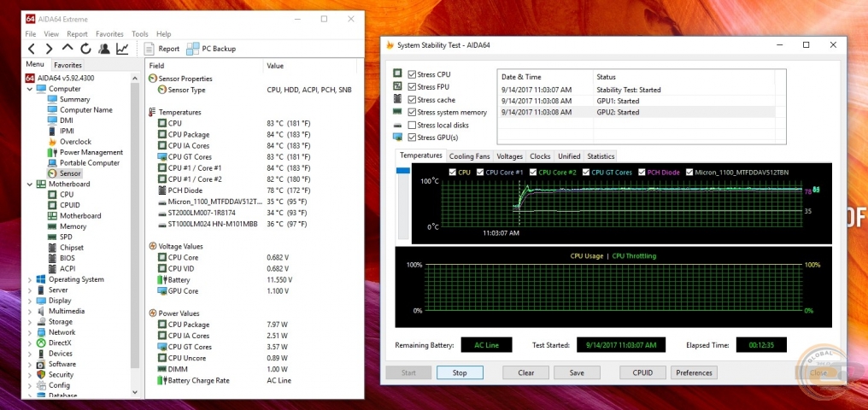Toggle the Stress GPU(s) checkbox
Image resolution: width=868 pixels, height=410 pixels.
click(x=412, y=138)
